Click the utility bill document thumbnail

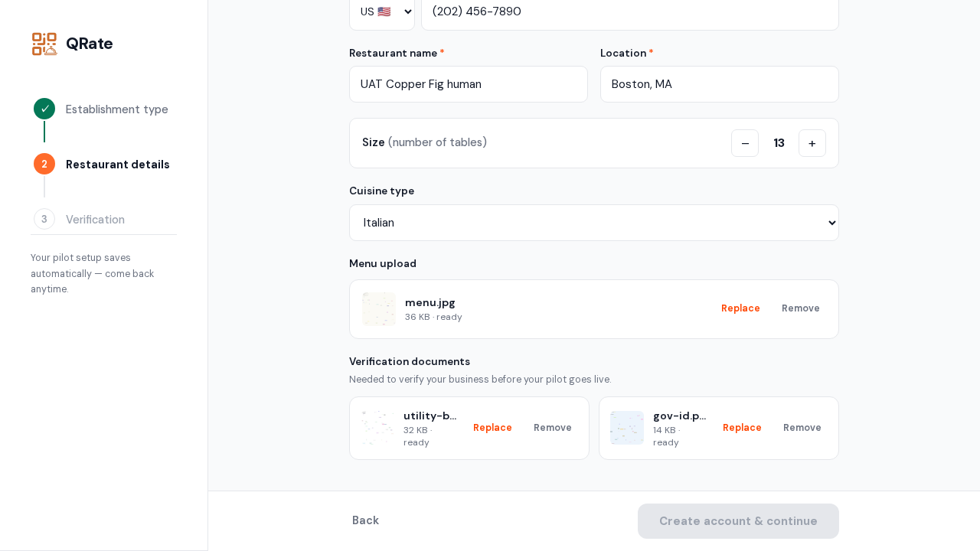pos(378,428)
